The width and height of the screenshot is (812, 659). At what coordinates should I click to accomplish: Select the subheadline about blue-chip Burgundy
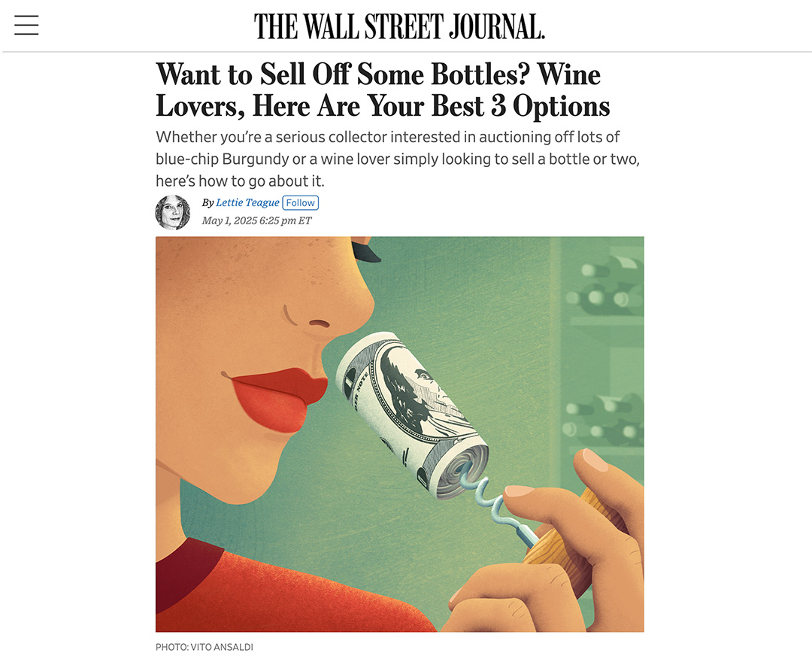(398, 159)
